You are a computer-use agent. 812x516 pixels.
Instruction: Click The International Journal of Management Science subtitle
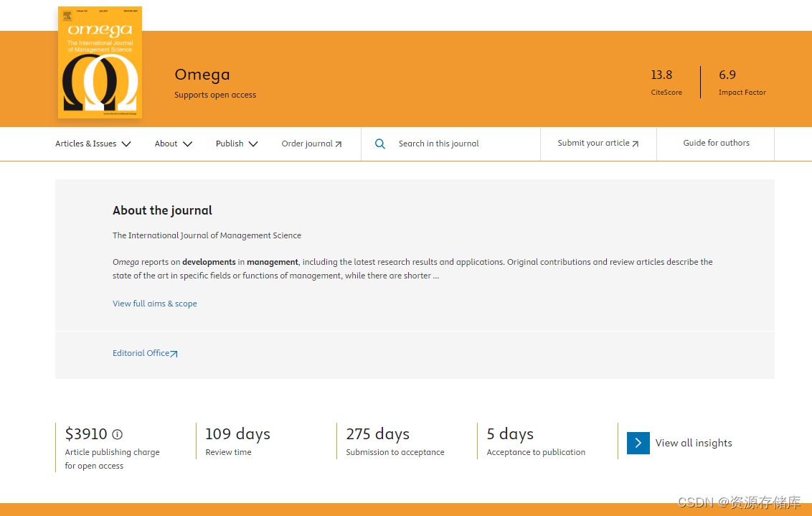[x=207, y=235]
